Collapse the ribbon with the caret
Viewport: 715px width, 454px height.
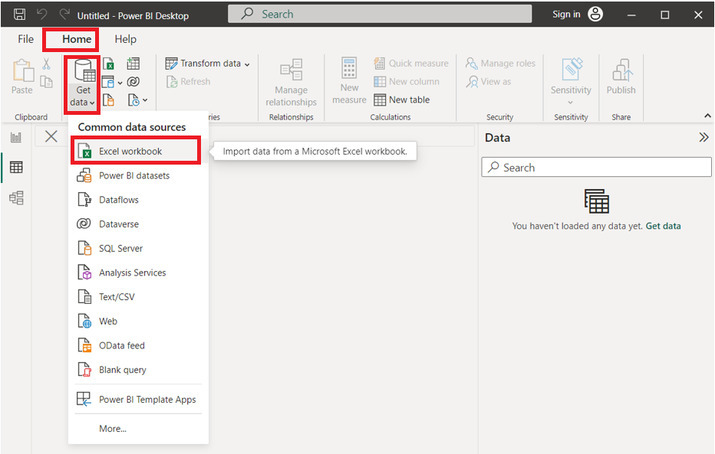pos(707,116)
